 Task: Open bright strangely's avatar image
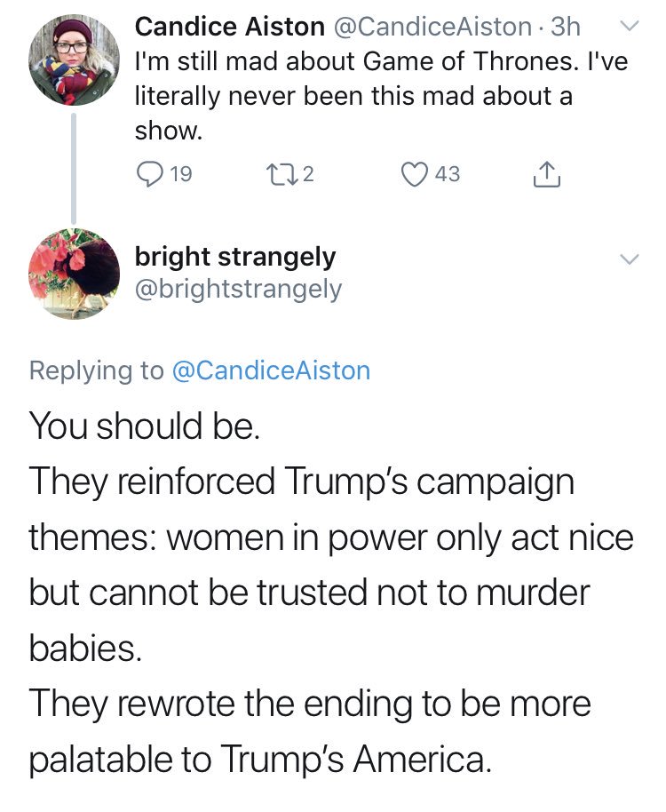pos(74,274)
